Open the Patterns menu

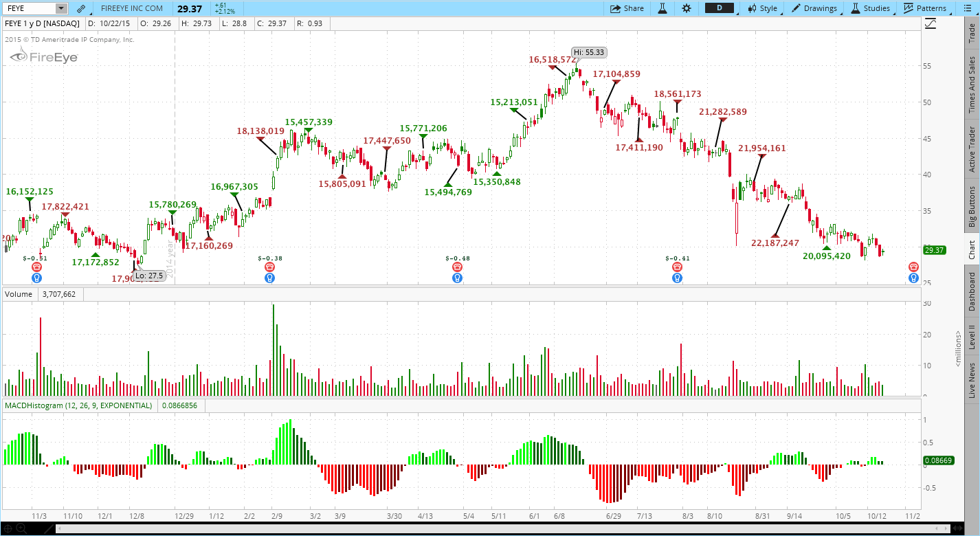(925, 8)
